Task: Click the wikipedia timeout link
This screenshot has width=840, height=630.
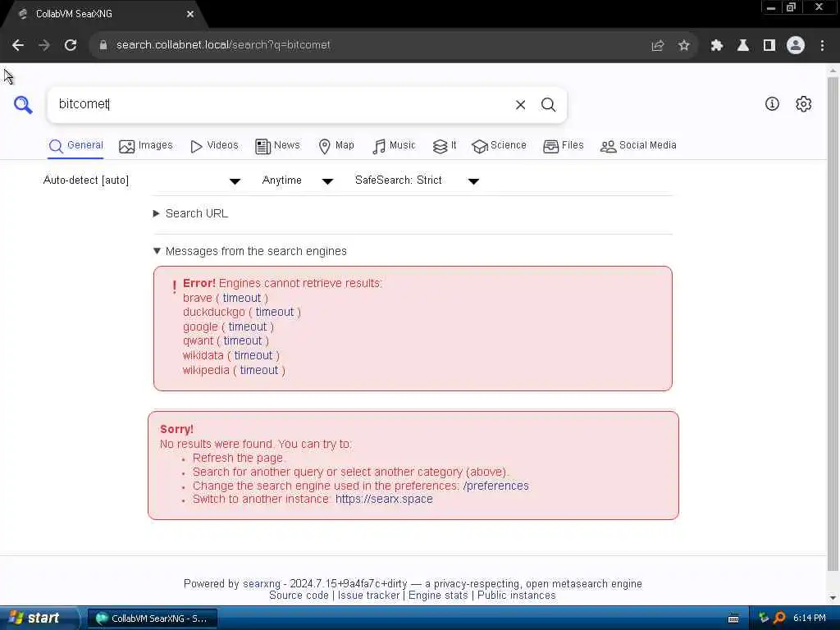Action: pos(259,370)
